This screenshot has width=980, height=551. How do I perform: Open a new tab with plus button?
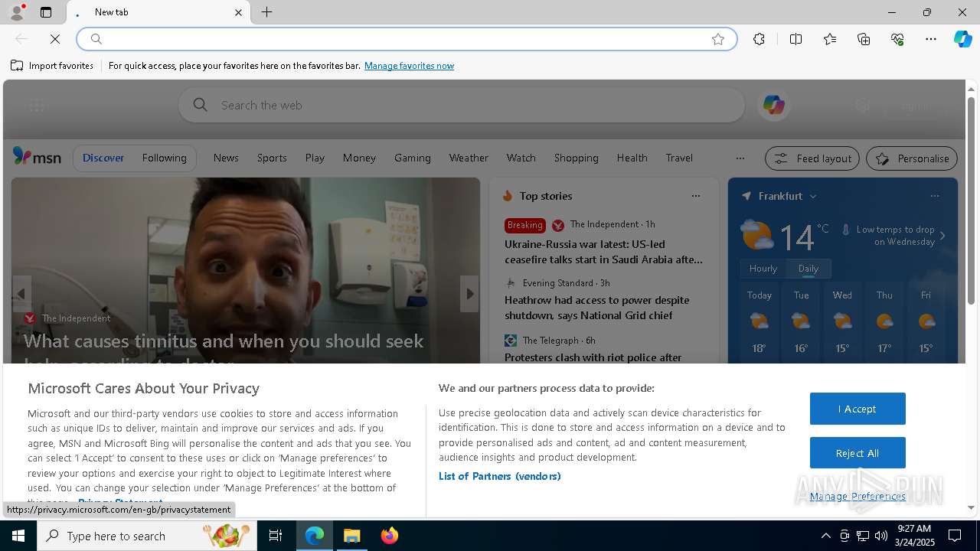coord(267,12)
